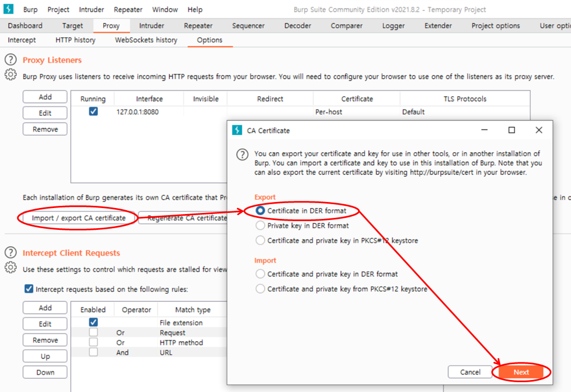Select the File extension rule row text
571x392 pixels.
pos(181,323)
